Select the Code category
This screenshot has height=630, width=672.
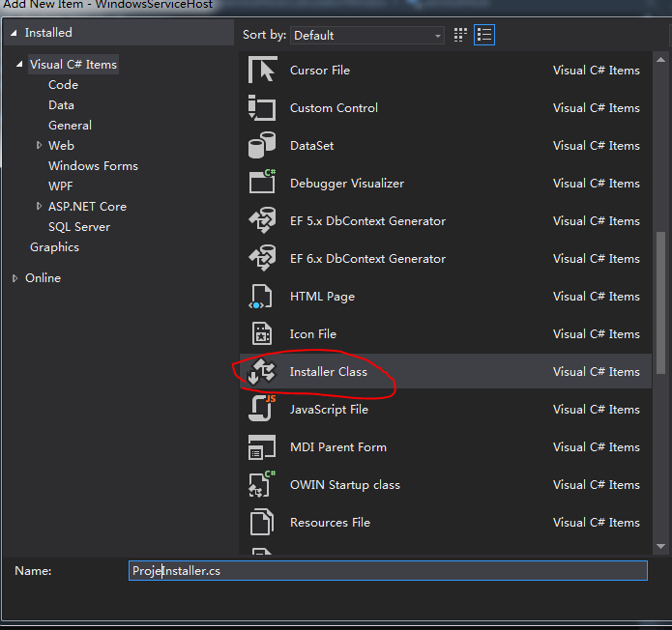pyautogui.click(x=64, y=85)
